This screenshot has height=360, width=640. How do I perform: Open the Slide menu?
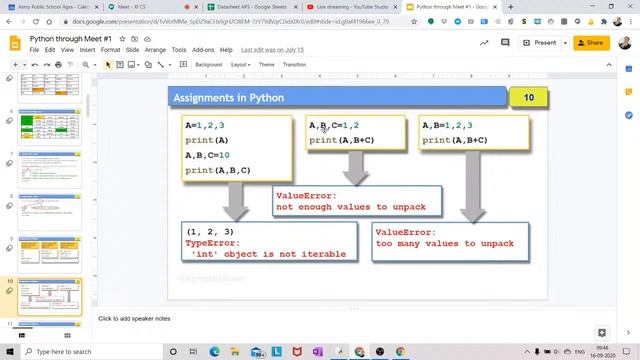point(132,50)
